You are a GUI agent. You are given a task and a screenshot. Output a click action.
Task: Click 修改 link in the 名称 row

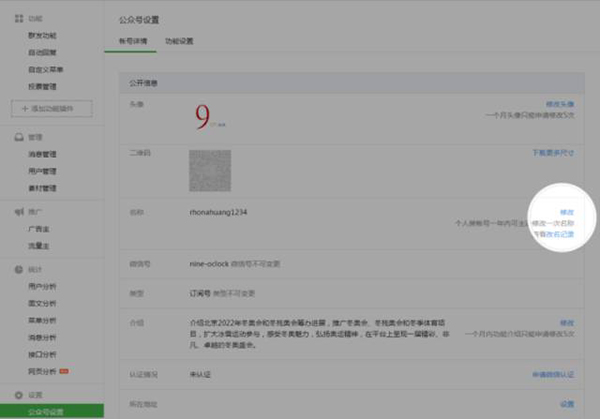(x=567, y=212)
